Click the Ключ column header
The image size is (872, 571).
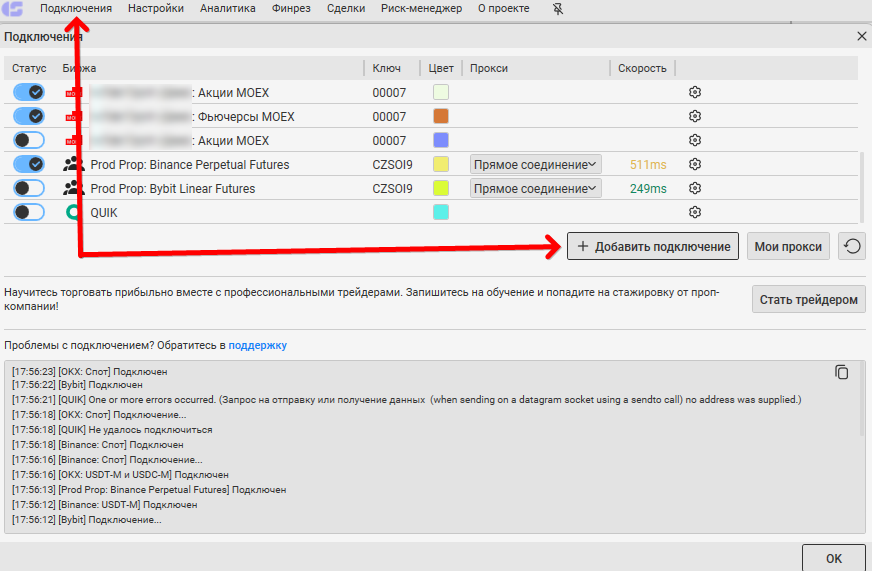387,68
